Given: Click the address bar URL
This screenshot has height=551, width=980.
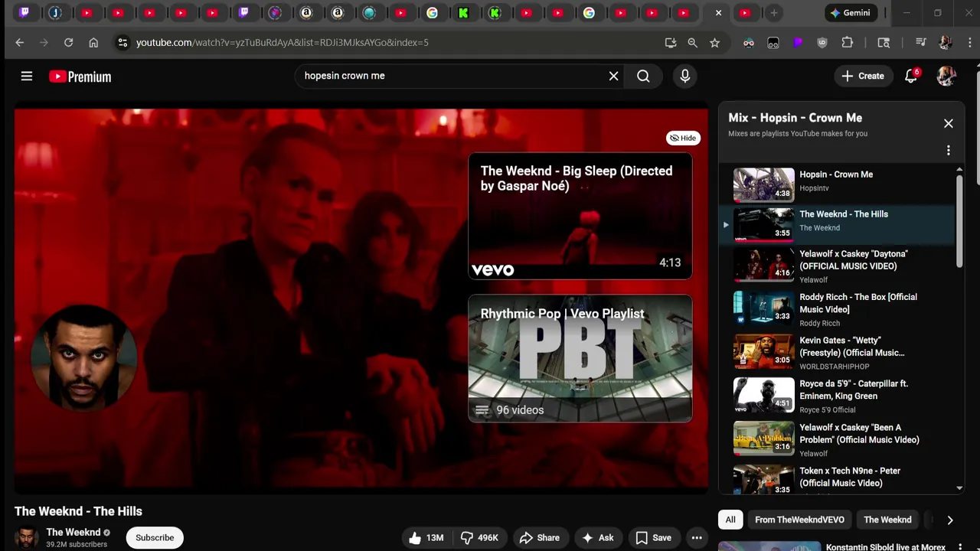Looking at the screenshot, I should 282,43.
